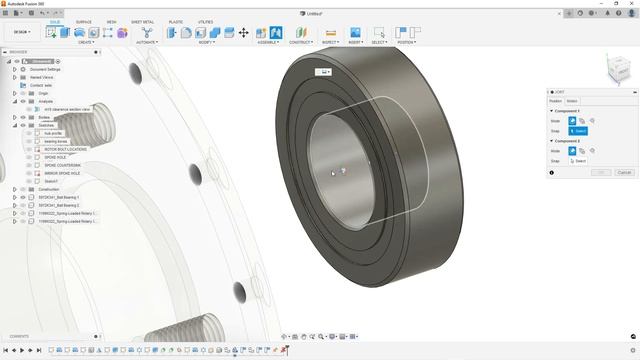This screenshot has width=640, height=360.
Task: Choose Component 2 simple mode icon
Action: [572, 151]
